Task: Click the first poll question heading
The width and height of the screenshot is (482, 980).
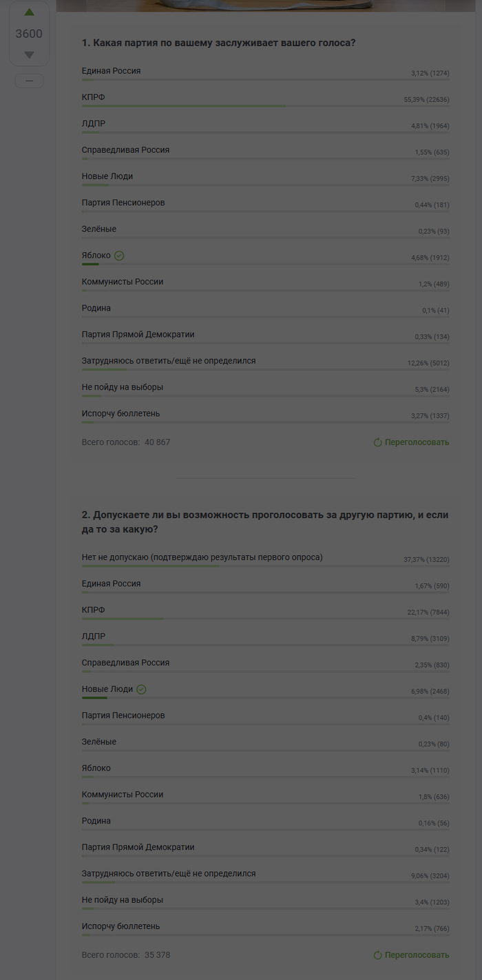Action: [219, 43]
